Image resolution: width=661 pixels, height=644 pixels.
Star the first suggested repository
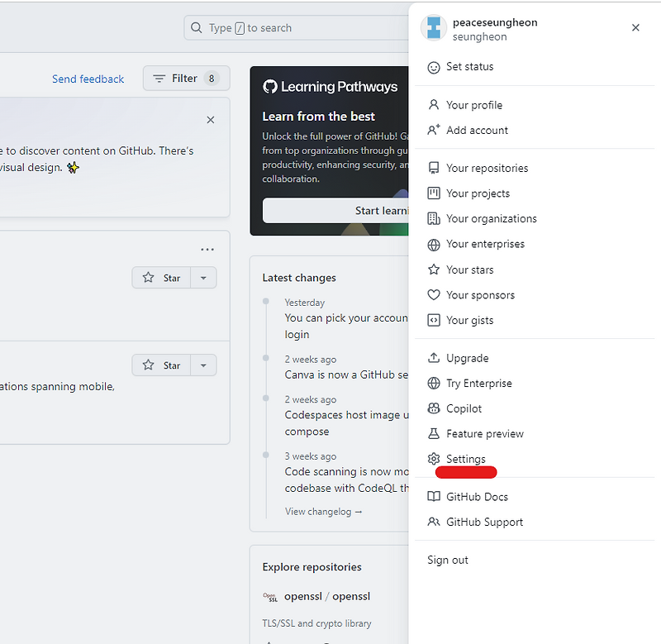pos(161,278)
